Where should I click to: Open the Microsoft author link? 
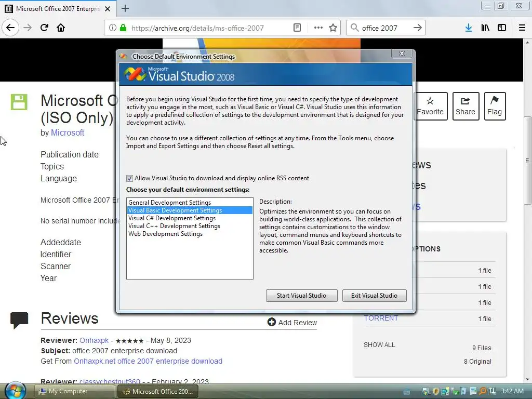coord(68,132)
